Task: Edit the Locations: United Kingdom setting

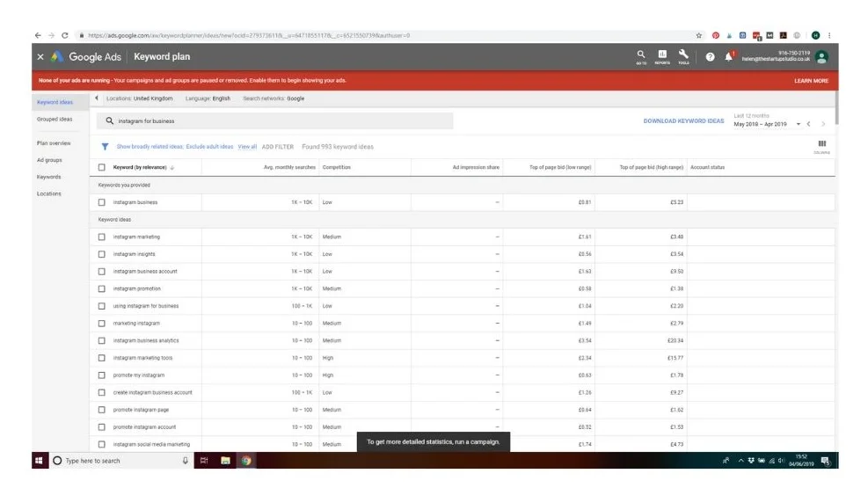Action: coord(140,98)
